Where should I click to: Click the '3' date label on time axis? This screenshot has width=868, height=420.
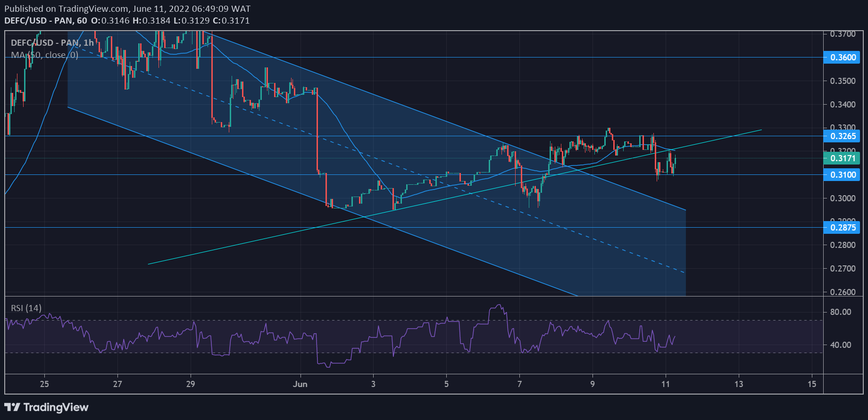(x=373, y=384)
